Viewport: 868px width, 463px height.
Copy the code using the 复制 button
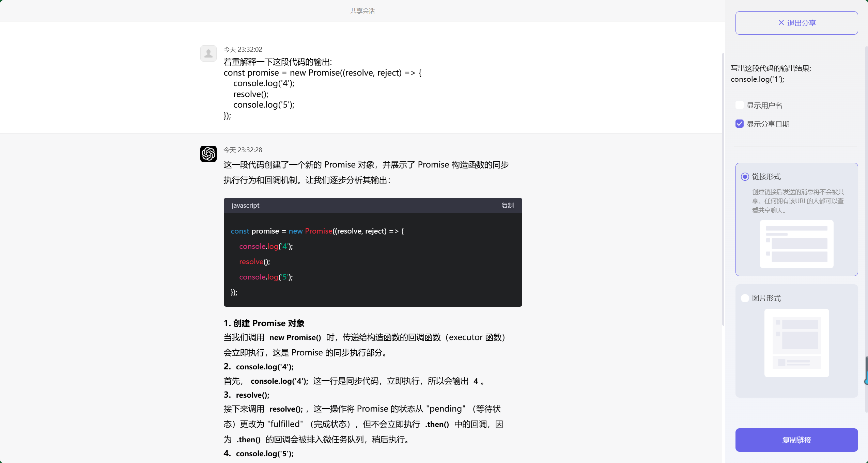pos(507,205)
